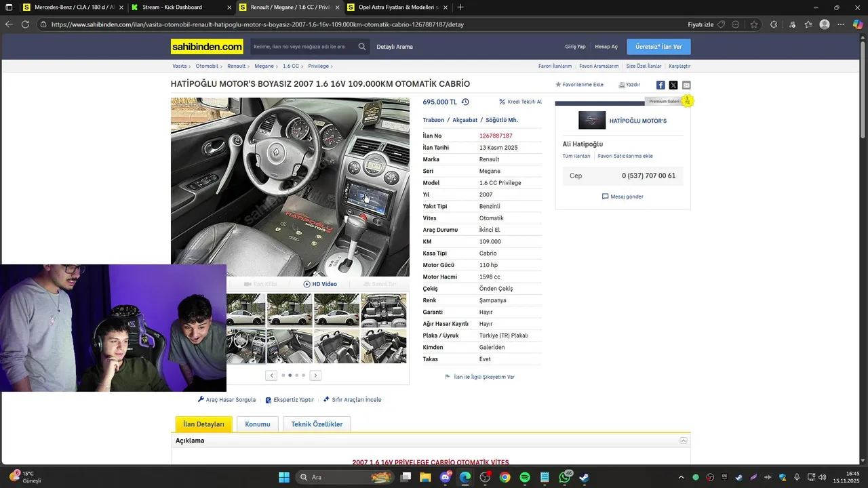Viewport: 868px width, 488px height.
Task: Open the browser profile avatar
Action: tap(825, 24)
